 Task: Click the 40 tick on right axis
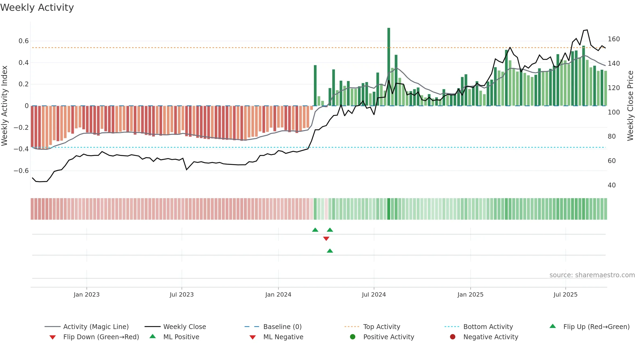(x=612, y=185)
